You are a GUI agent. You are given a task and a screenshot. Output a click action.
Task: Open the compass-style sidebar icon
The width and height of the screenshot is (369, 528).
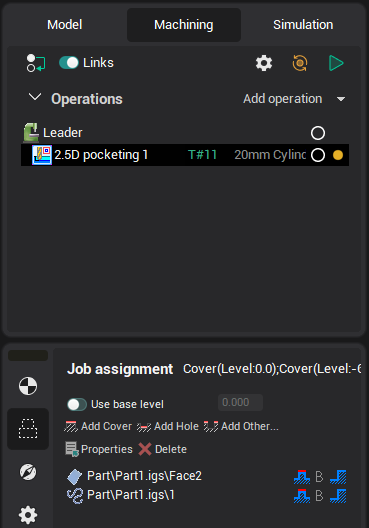tap(28, 472)
